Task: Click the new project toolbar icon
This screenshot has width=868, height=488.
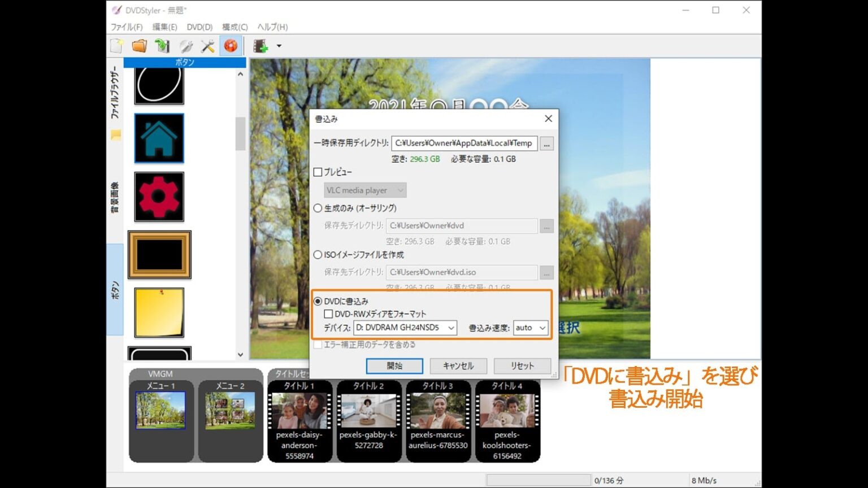Action: (117, 46)
